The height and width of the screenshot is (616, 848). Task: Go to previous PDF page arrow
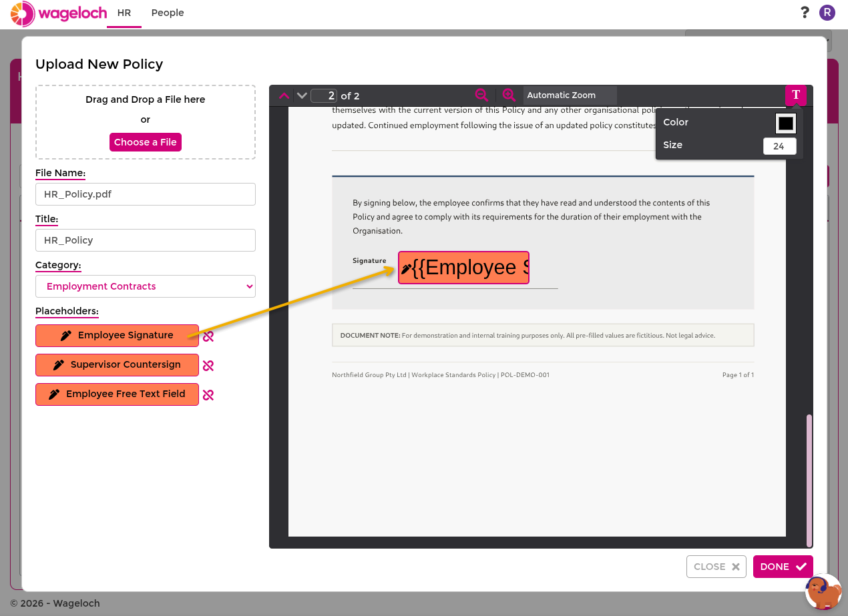tap(284, 95)
